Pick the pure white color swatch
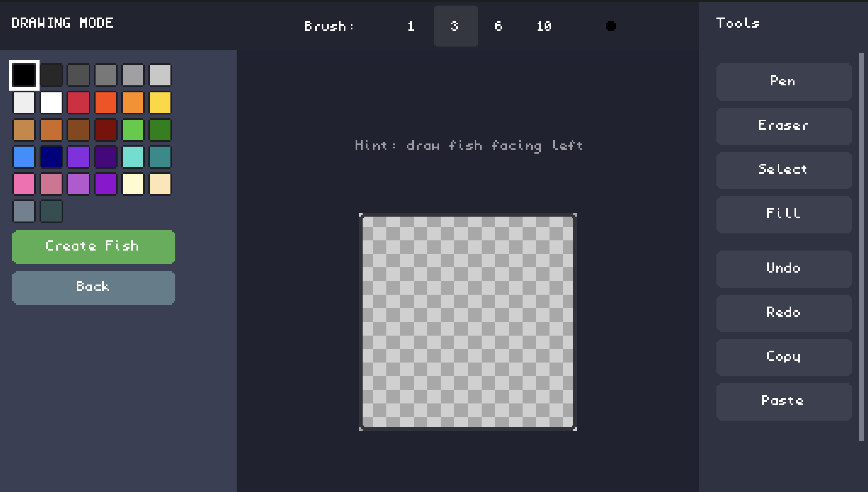Image resolution: width=868 pixels, height=492 pixels. pos(51,103)
